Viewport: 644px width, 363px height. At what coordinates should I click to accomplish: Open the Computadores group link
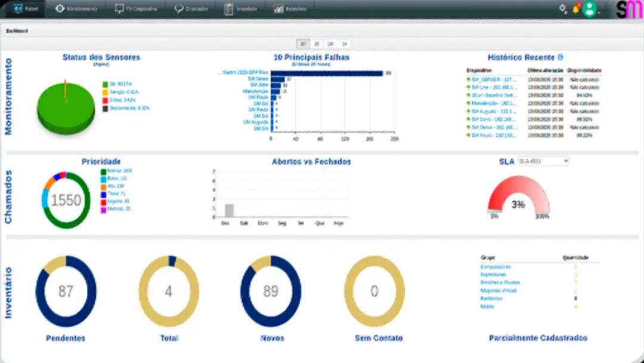496,267
